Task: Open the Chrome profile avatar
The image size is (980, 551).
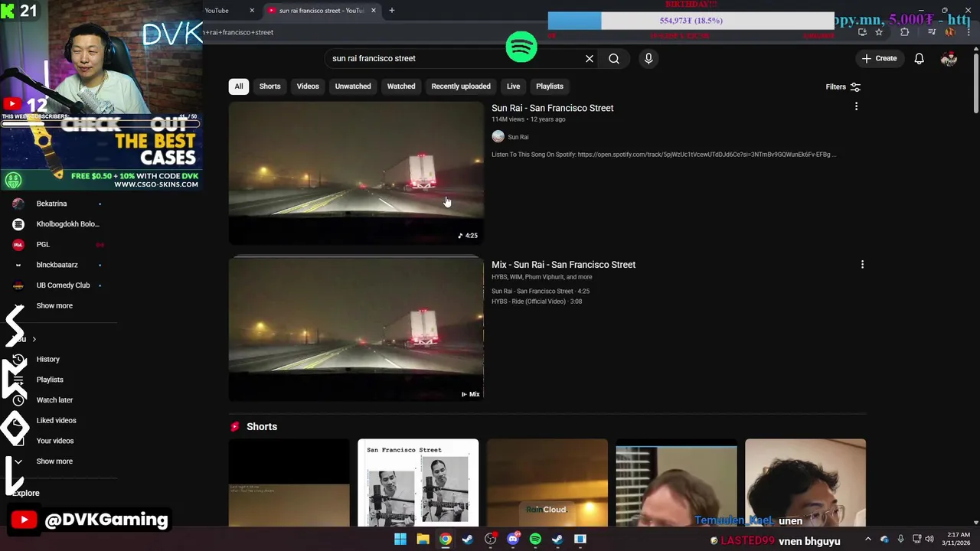Action: pos(950,32)
